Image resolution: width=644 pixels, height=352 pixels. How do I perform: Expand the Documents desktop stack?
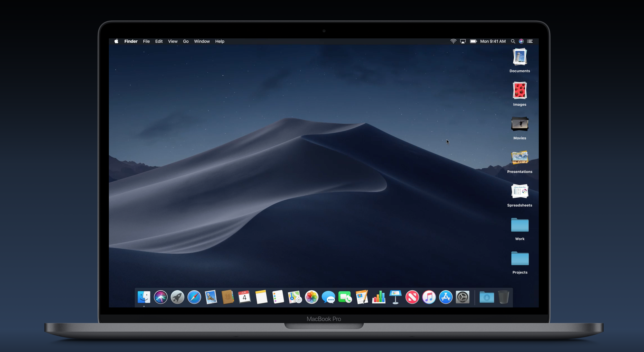pos(520,57)
